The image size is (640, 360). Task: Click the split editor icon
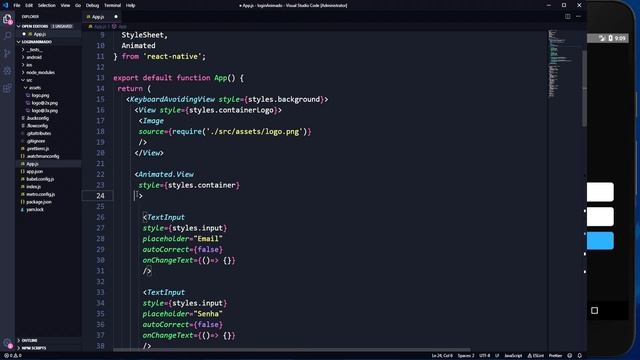(568, 16)
